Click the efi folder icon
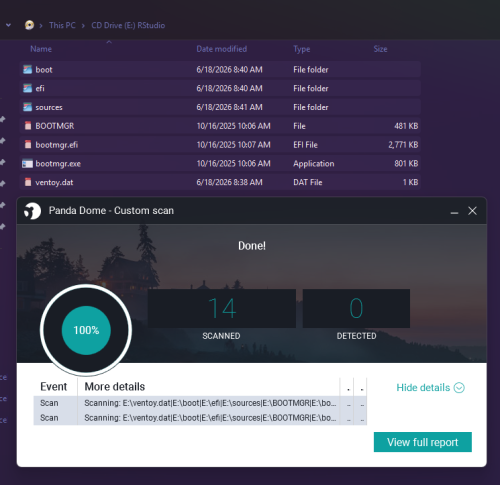Viewport: 500px width, 485px height. (x=28, y=88)
